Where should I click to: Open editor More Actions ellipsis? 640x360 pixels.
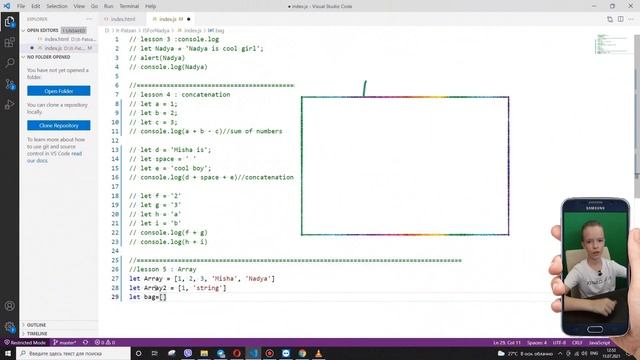[631, 19]
